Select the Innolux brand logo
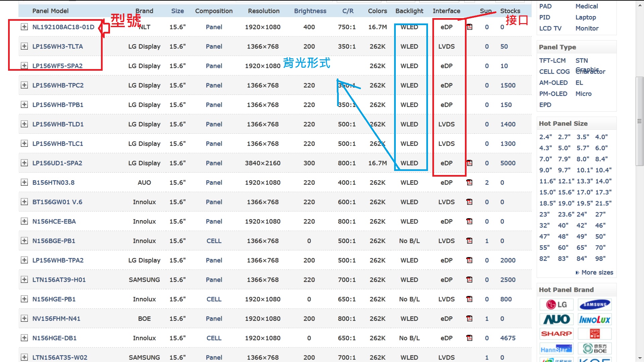Image resolution: width=644 pixels, height=362 pixels. point(595,319)
